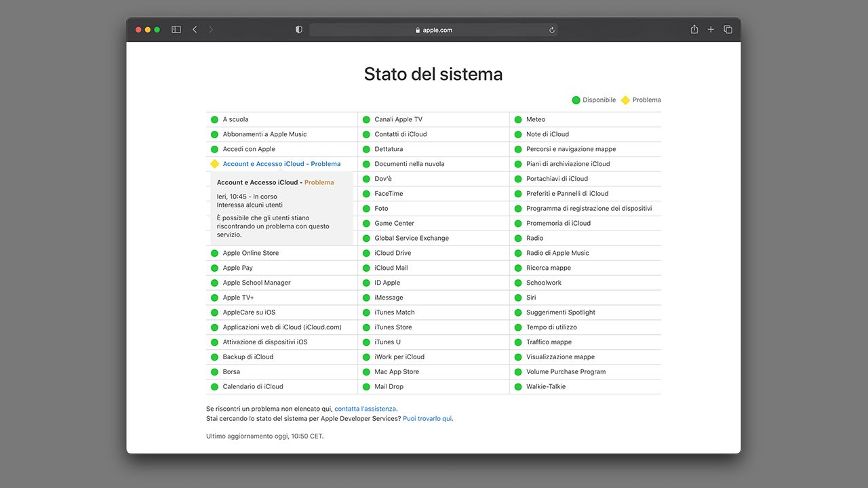Image resolution: width=868 pixels, height=488 pixels.
Task: Click the yellow diamond problem icon for iCloud account
Action: pos(214,164)
